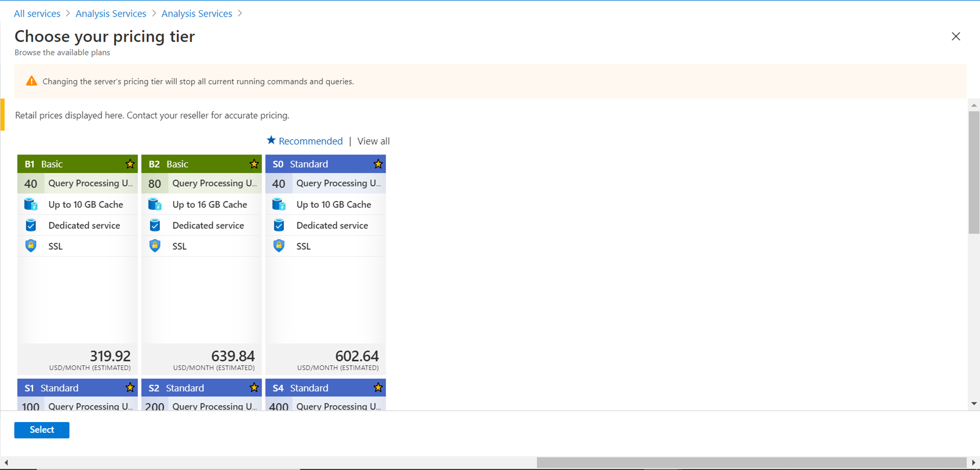Click 'Dedicated service' in B2 card
Screen dimensions: 980x470
click(x=208, y=225)
